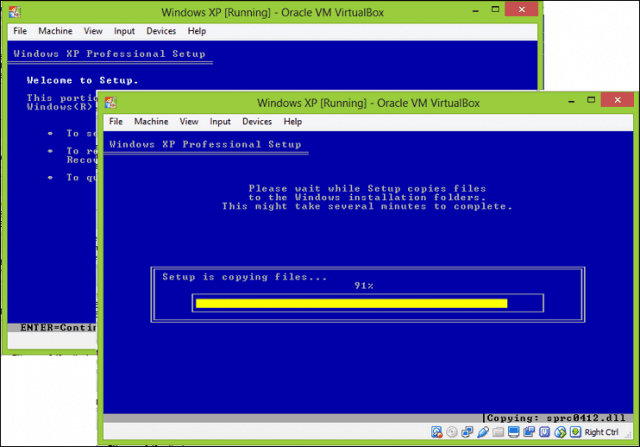The image size is (640, 447).
Task: Open File menu in back window
Action: click(x=20, y=31)
